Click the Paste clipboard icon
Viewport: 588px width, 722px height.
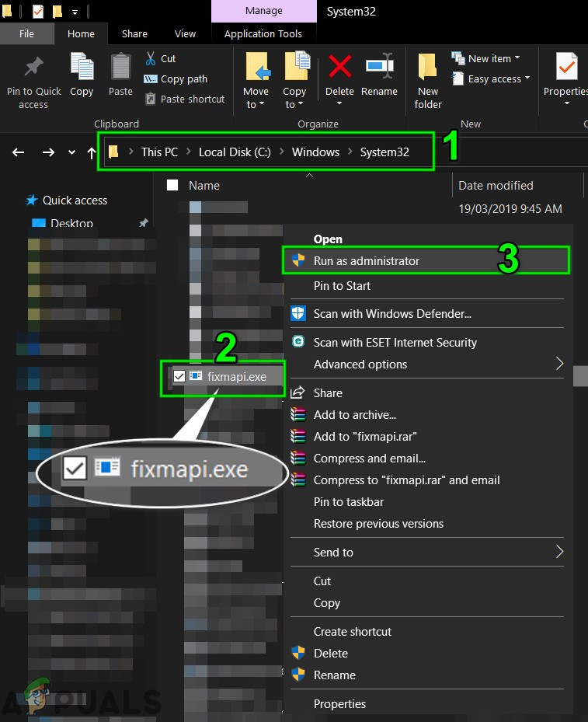pyautogui.click(x=120, y=66)
